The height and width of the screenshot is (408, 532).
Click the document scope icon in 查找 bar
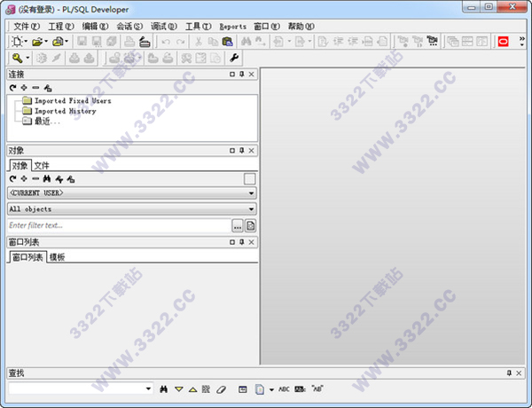260,389
